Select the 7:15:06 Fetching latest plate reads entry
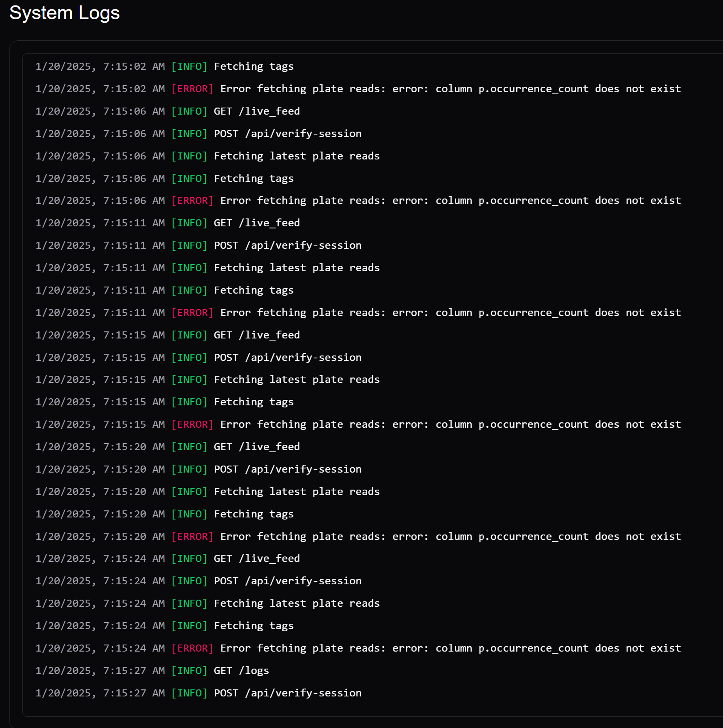Screen dimensions: 723x728 pyautogui.click(x=297, y=156)
